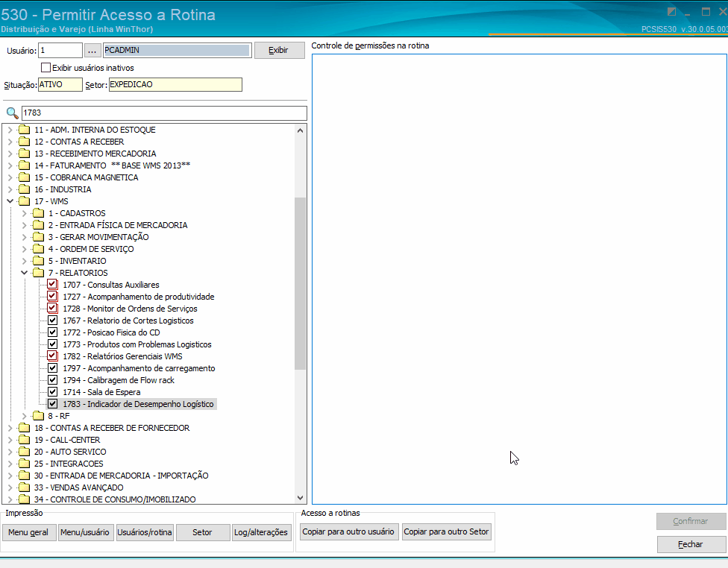Click the Setor field showing EXPEDICAO

[175, 84]
